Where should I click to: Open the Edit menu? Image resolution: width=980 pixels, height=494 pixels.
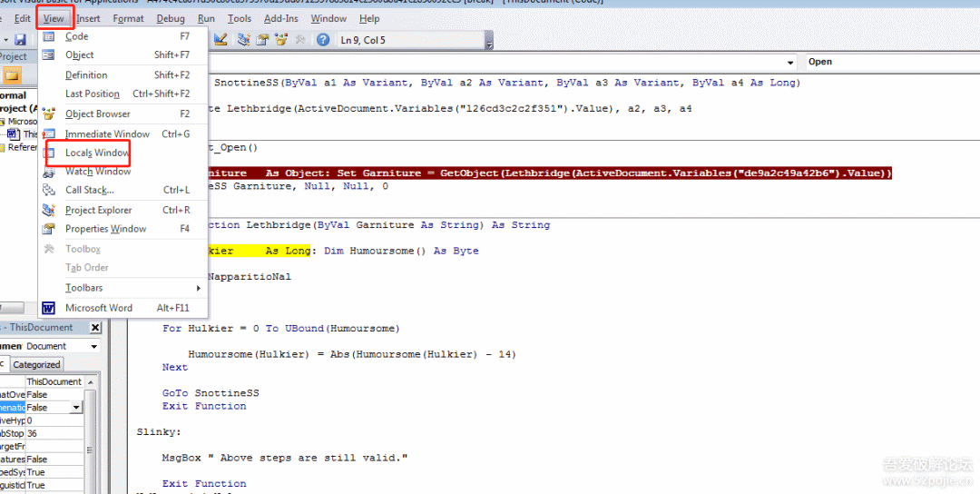(23, 19)
